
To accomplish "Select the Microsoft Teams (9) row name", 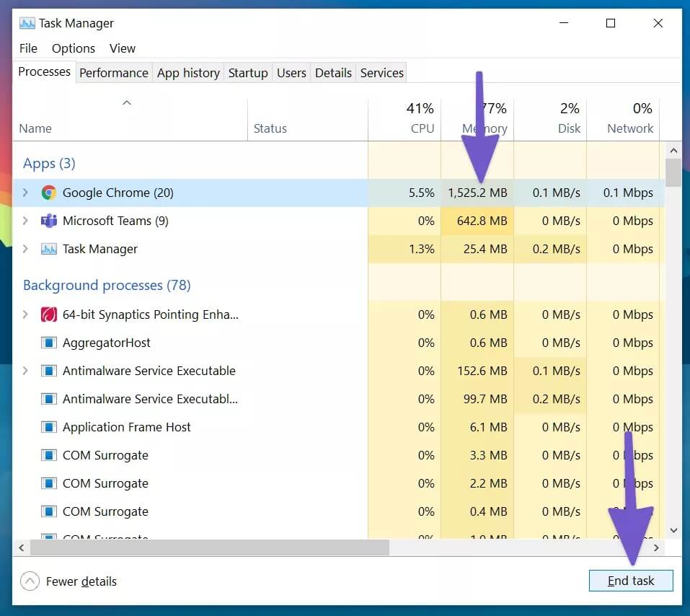I will coord(115,221).
